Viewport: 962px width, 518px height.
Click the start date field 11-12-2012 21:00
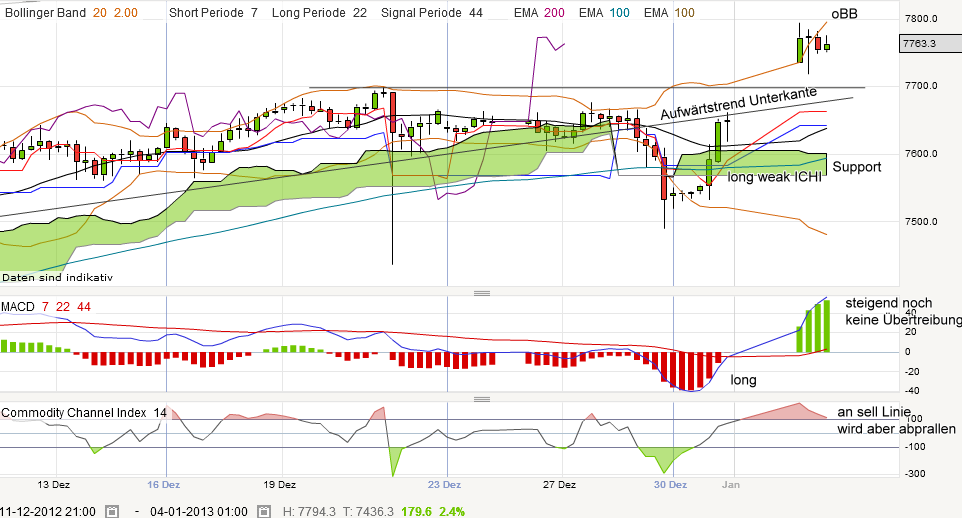click(x=48, y=511)
